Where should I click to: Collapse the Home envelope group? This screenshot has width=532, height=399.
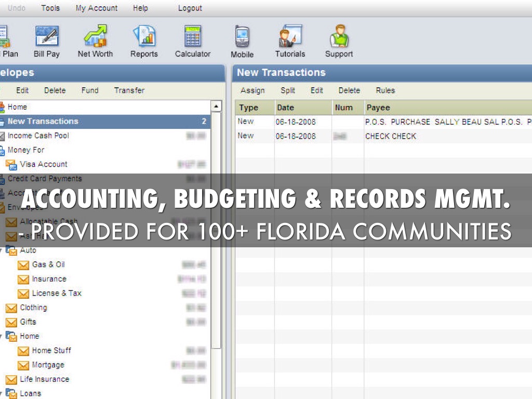point(2,336)
